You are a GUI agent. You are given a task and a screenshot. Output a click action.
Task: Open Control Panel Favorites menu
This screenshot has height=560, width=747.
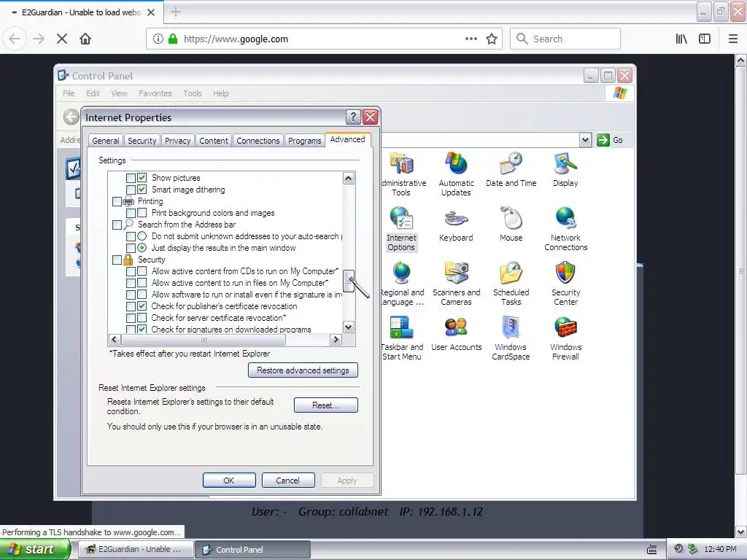(155, 93)
